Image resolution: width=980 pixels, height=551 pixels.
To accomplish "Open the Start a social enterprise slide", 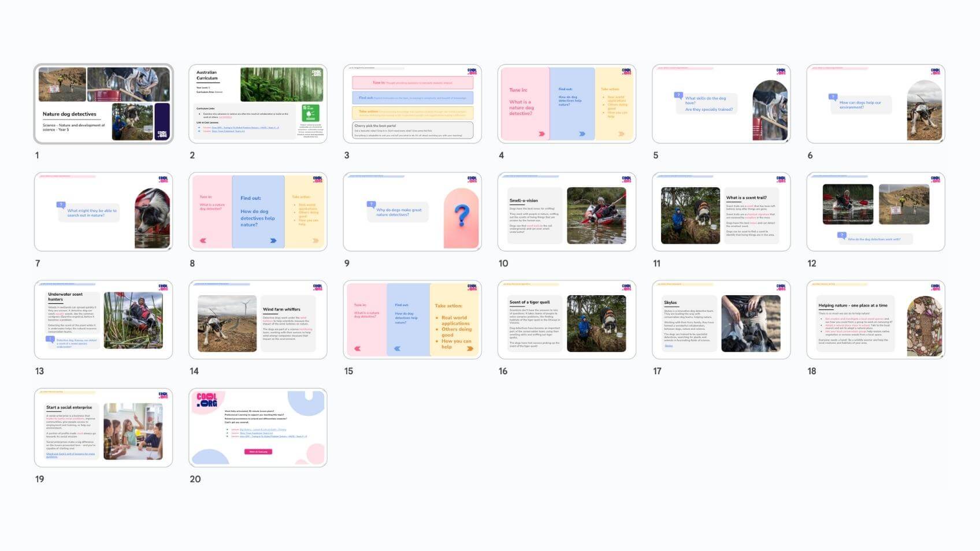I will tap(103, 428).
